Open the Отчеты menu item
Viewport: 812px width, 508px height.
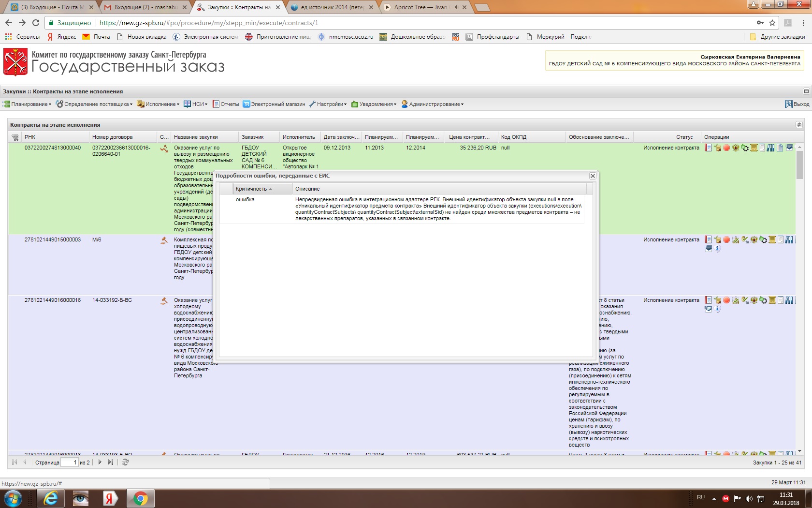click(226, 104)
